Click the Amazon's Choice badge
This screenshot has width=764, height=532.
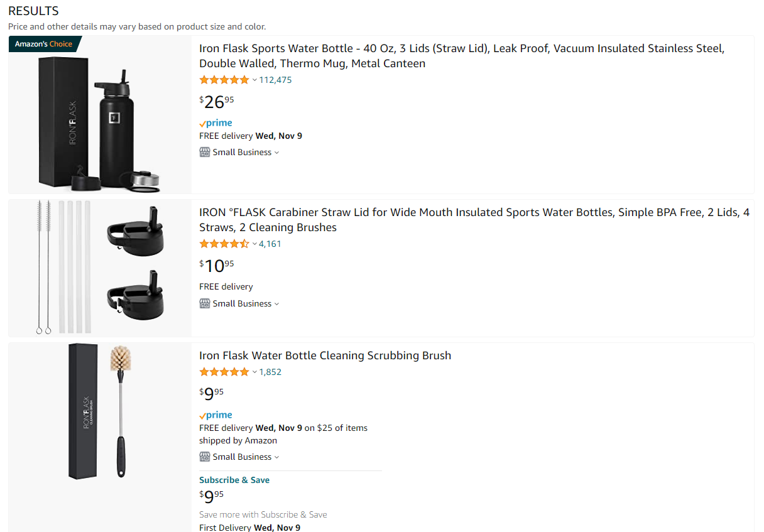click(x=45, y=44)
